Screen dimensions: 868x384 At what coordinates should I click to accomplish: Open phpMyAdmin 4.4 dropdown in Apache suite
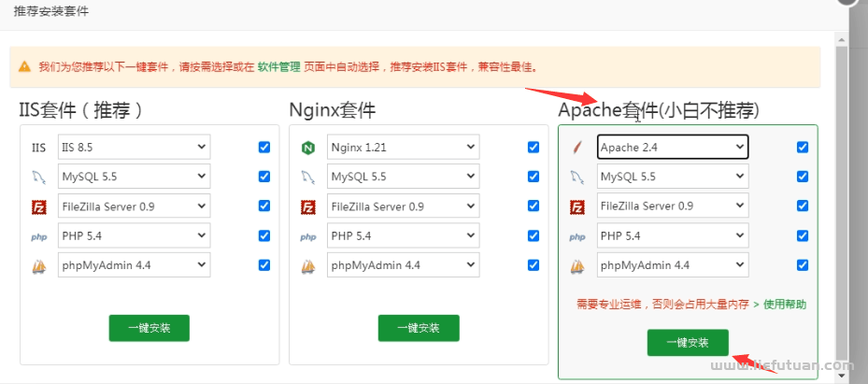point(673,265)
